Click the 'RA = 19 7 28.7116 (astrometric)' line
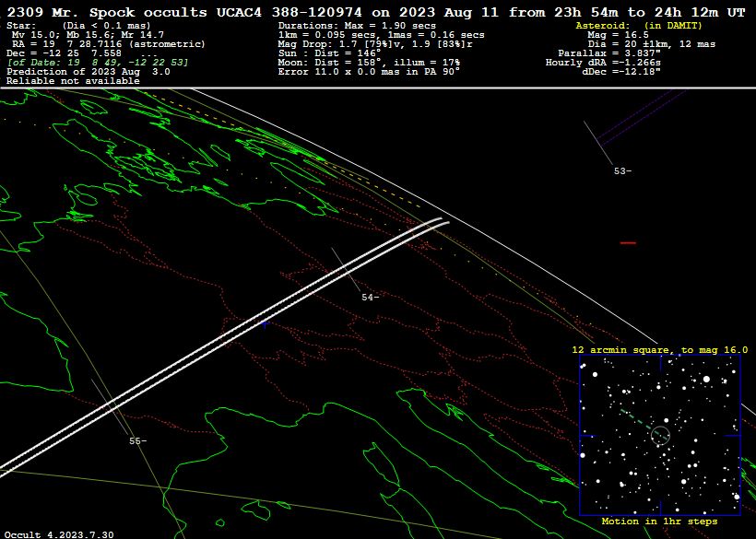 point(109,44)
